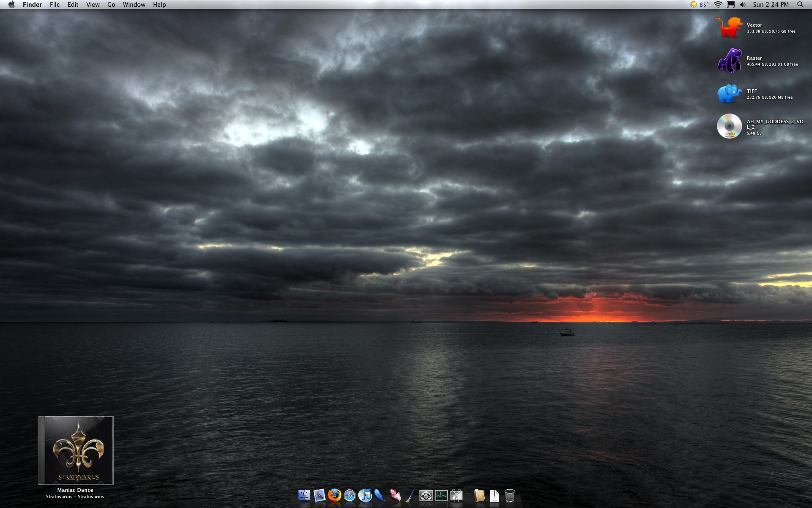Screen dimensions: 812x508
Task: Open the Vector drive on the desktop
Action: click(729, 26)
